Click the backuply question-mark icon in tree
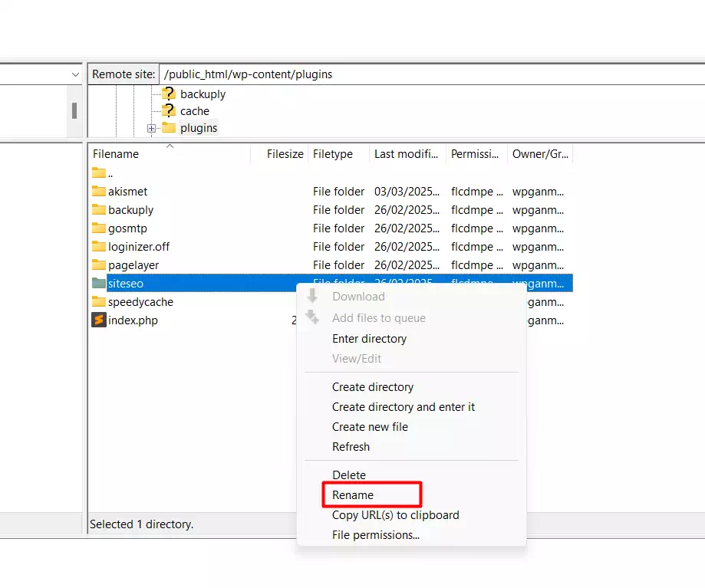705x588 pixels. 169,94
